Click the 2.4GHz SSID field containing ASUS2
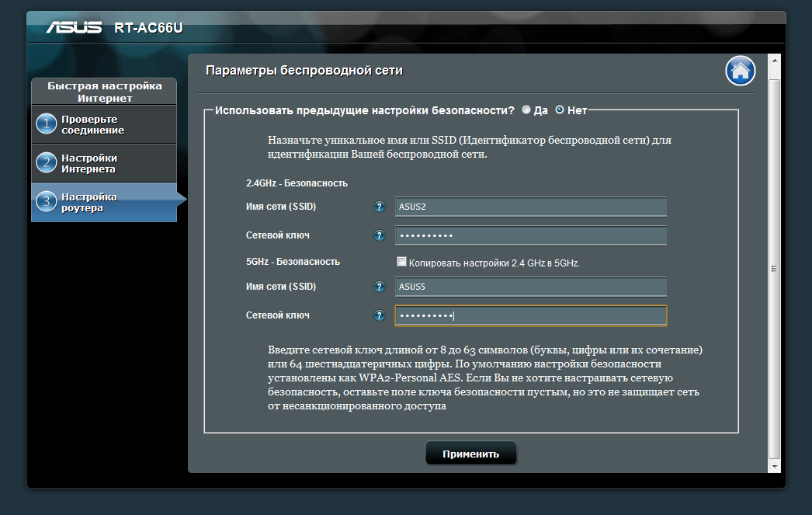 point(531,207)
